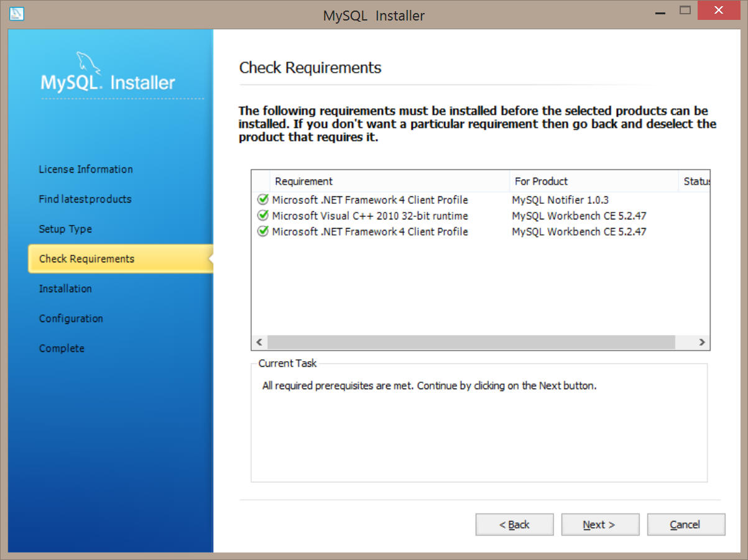Viewport: 748px width, 560px height.
Task: Click the Back button
Action: pyautogui.click(x=514, y=525)
